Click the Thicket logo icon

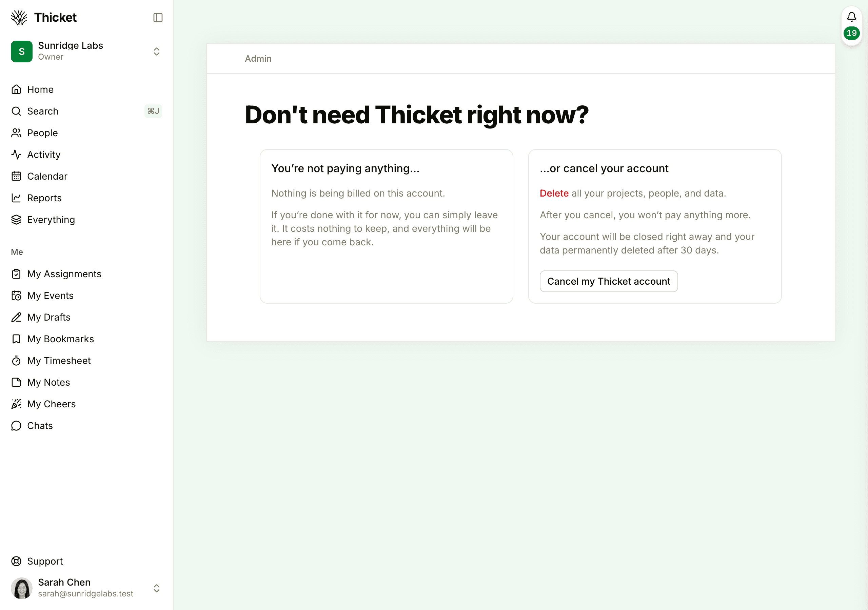[x=19, y=18]
